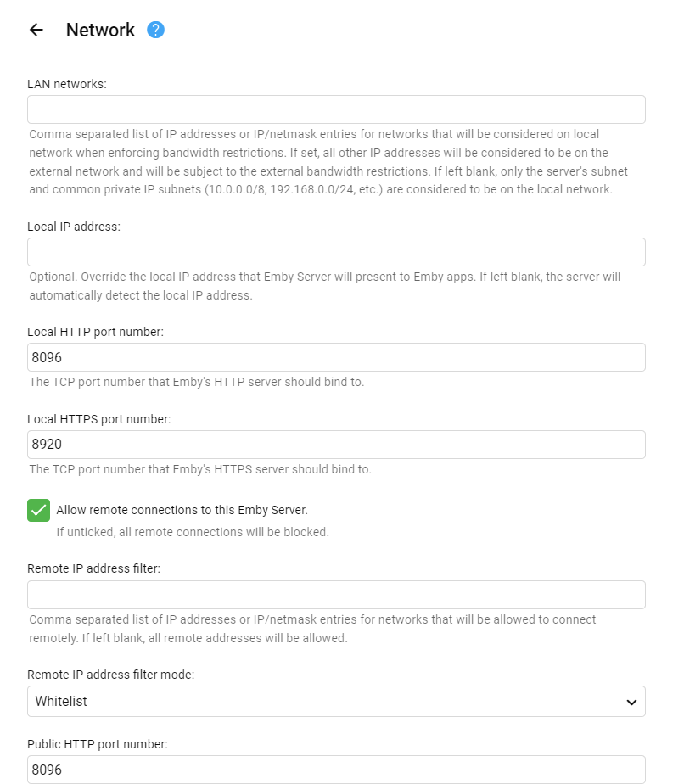The width and height of the screenshot is (684, 784).
Task: Click the Network page title
Action: click(100, 30)
